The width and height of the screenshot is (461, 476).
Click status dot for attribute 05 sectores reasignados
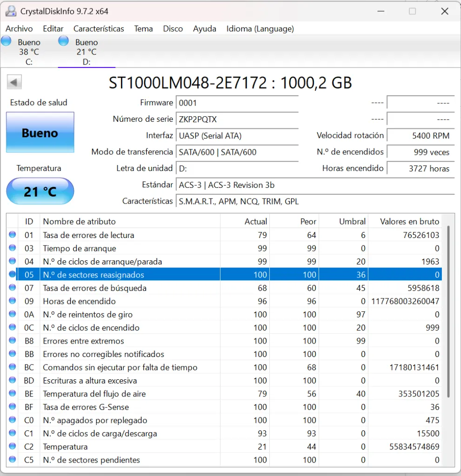coord(13,274)
